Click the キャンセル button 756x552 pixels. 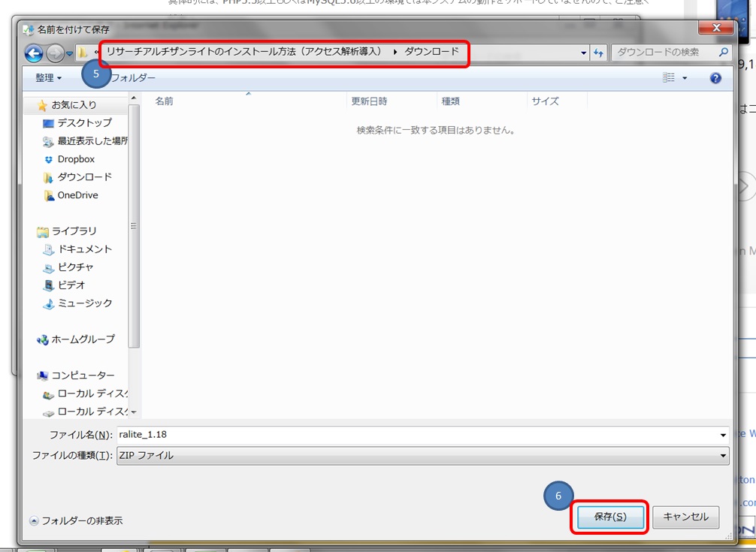685,517
